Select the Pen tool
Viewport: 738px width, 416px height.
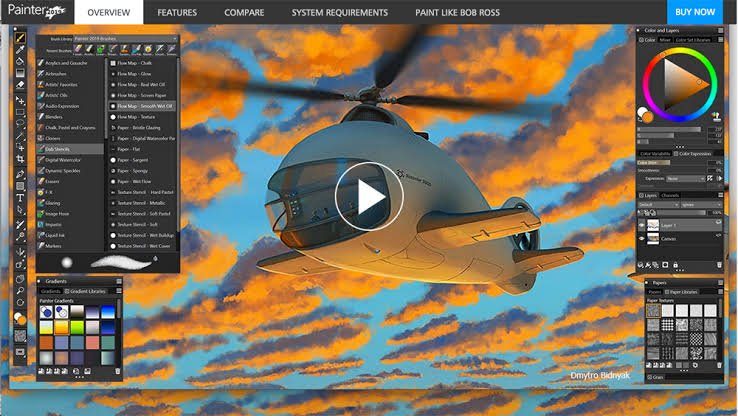[20, 175]
